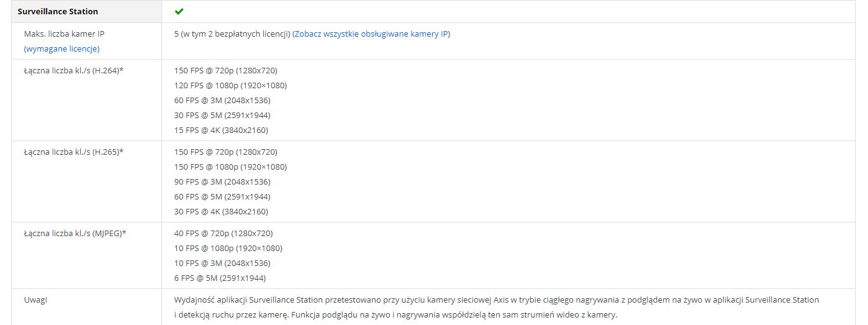This screenshot has height=325, width=868.
Task: Click the Łączna liczba kl./s (MJPEG) label
Action: point(75,233)
